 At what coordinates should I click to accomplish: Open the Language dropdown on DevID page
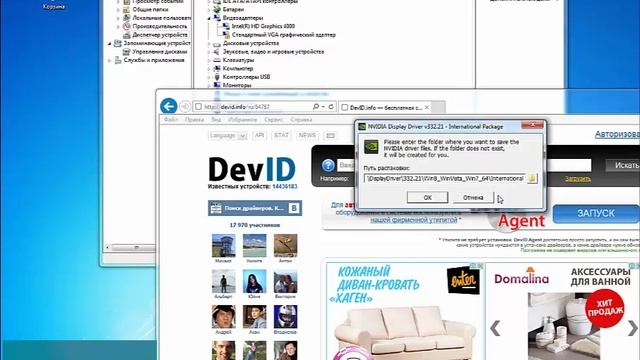click(x=228, y=136)
